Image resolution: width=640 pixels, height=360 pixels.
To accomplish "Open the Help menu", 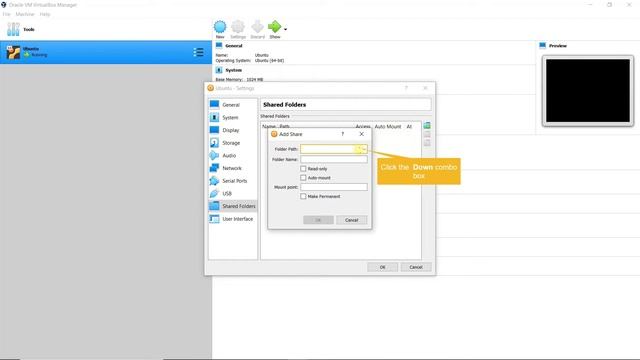I will coord(45,14).
